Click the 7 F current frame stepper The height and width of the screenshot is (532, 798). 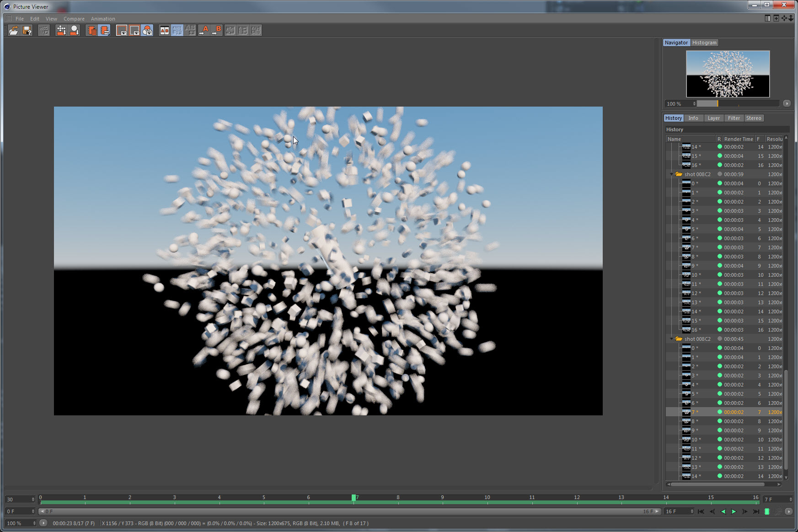[x=791, y=500]
